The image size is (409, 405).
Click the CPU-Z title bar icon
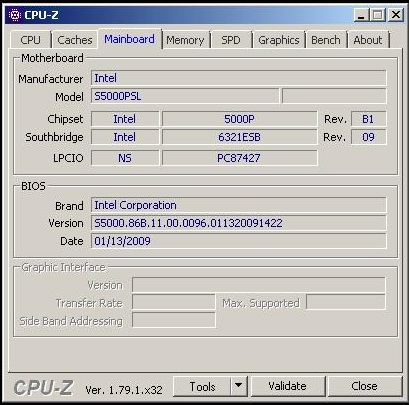[15, 15]
